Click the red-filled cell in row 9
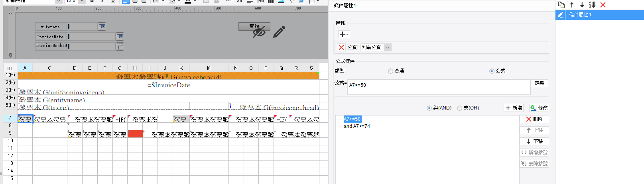The image size is (644, 184). tap(135, 134)
